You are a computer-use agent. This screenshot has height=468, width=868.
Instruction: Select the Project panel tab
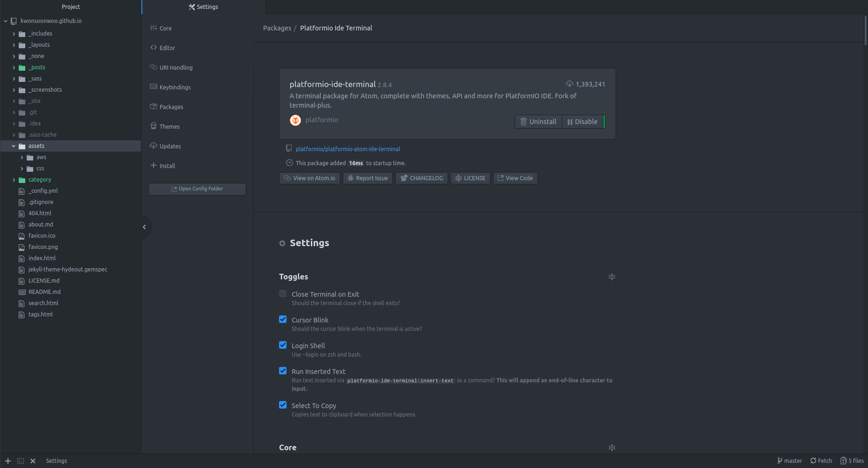pos(71,7)
